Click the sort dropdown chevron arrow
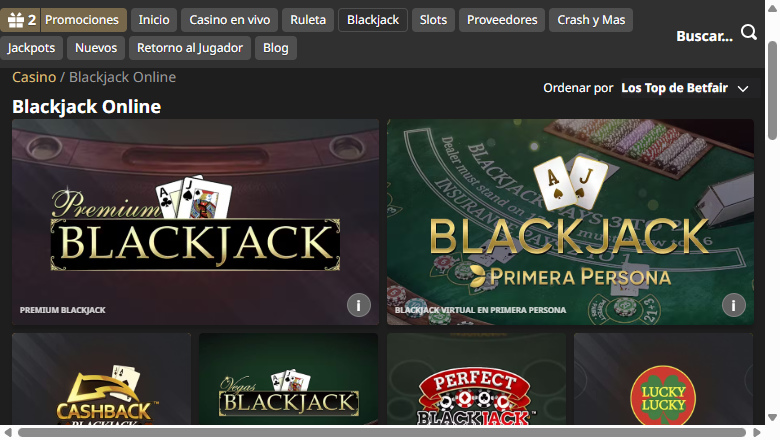Image resolution: width=780 pixels, height=440 pixels. [x=743, y=89]
